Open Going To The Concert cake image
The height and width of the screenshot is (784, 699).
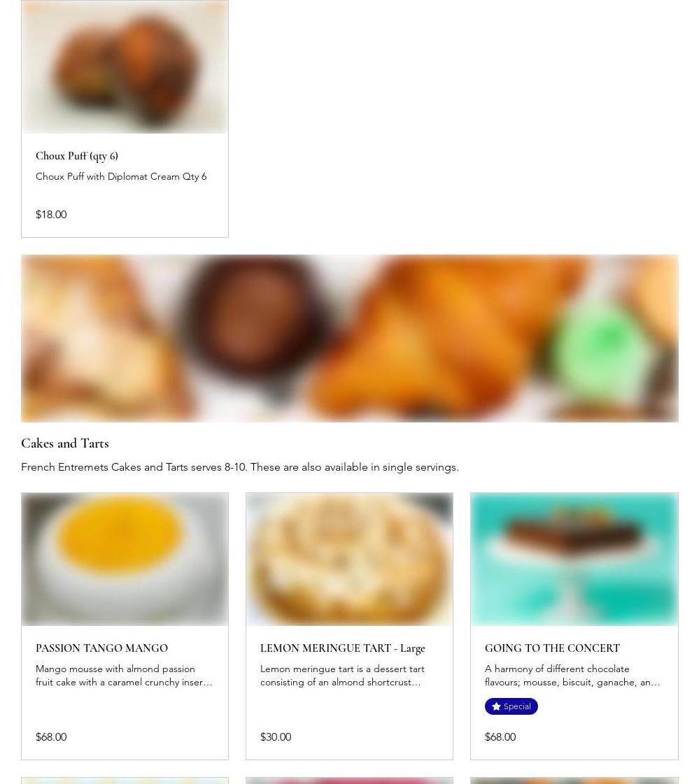(574, 559)
